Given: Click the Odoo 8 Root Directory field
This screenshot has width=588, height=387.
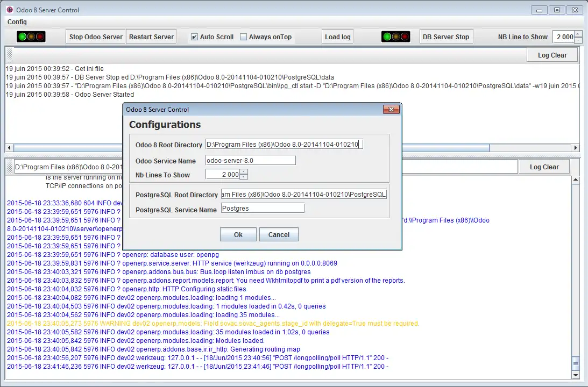Looking at the screenshot, I should [284, 144].
